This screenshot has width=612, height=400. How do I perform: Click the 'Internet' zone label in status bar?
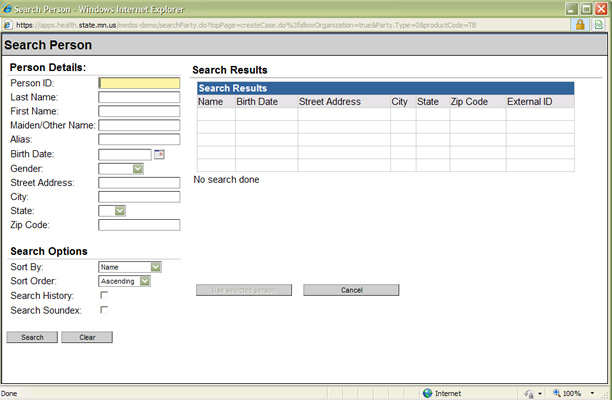[448, 393]
